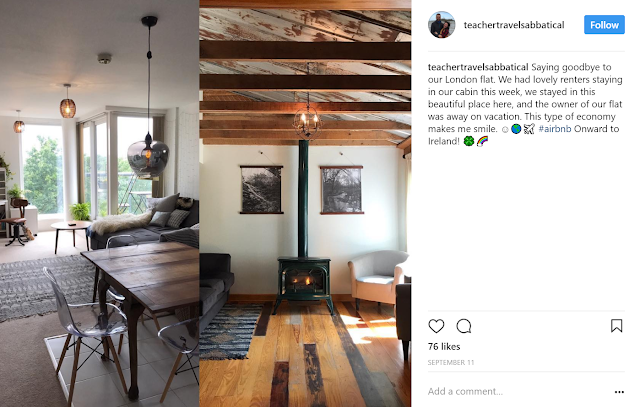Click the Follow button
The height and width of the screenshot is (407, 640).
604,25
